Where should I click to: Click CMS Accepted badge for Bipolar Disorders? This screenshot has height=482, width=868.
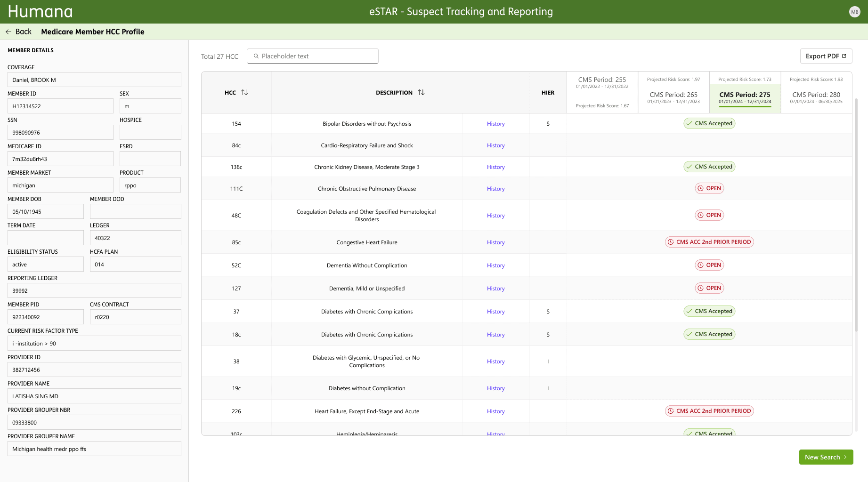pyautogui.click(x=709, y=123)
